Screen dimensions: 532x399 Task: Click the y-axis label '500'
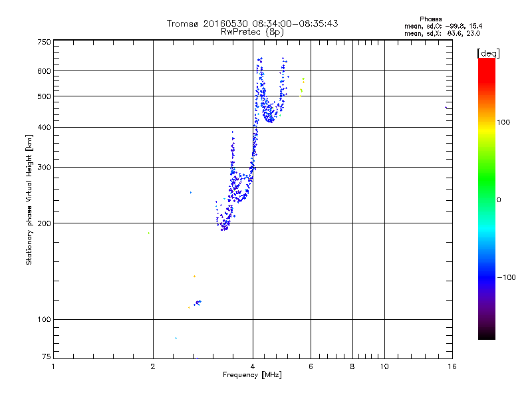click(44, 96)
